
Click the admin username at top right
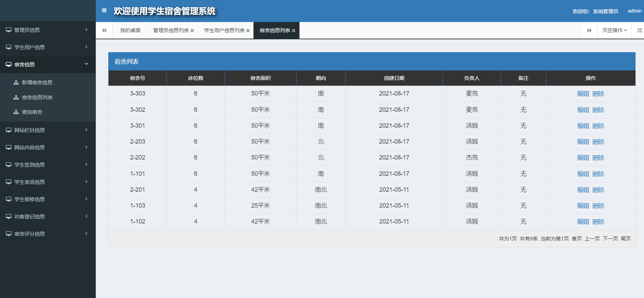tap(635, 11)
